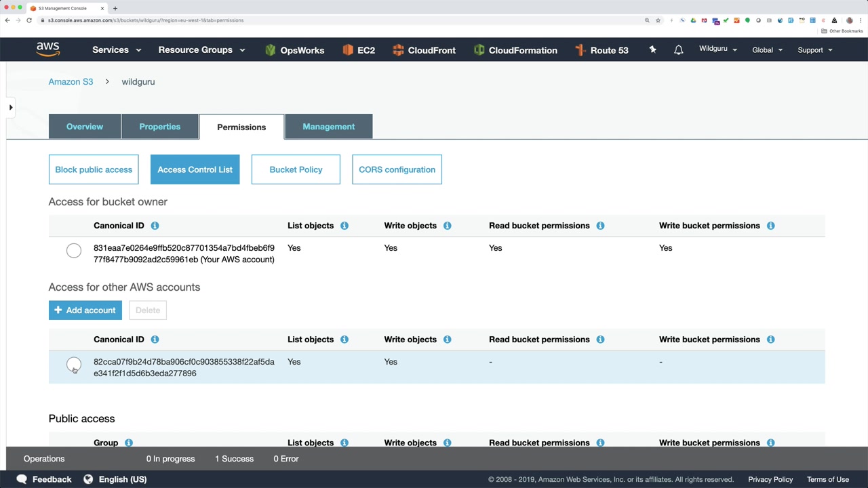Click List objects info icon under Public access

[344, 443]
